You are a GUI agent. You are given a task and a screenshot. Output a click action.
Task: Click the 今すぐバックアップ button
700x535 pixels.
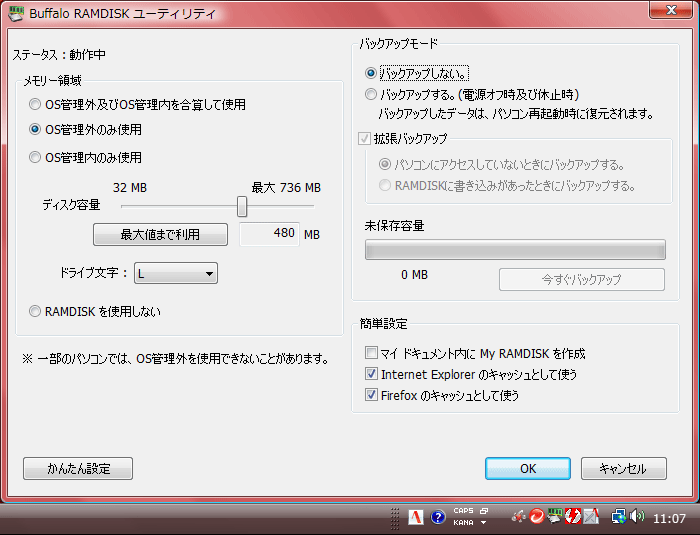point(582,280)
